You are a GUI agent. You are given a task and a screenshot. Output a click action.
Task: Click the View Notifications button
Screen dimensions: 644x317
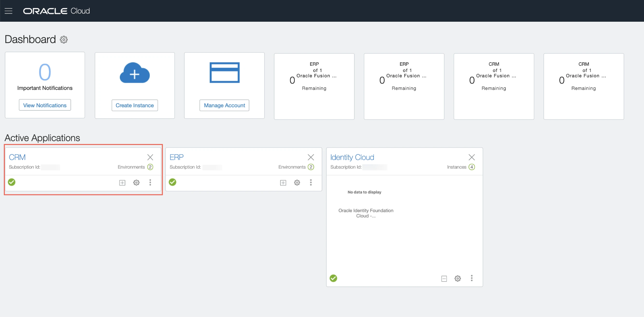[x=45, y=105]
